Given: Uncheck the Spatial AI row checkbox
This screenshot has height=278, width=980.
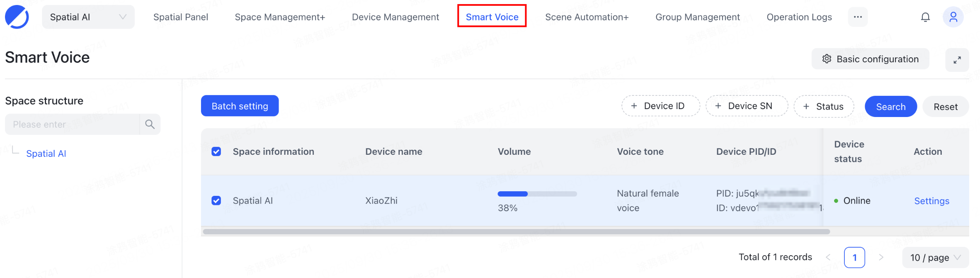Looking at the screenshot, I should (216, 201).
